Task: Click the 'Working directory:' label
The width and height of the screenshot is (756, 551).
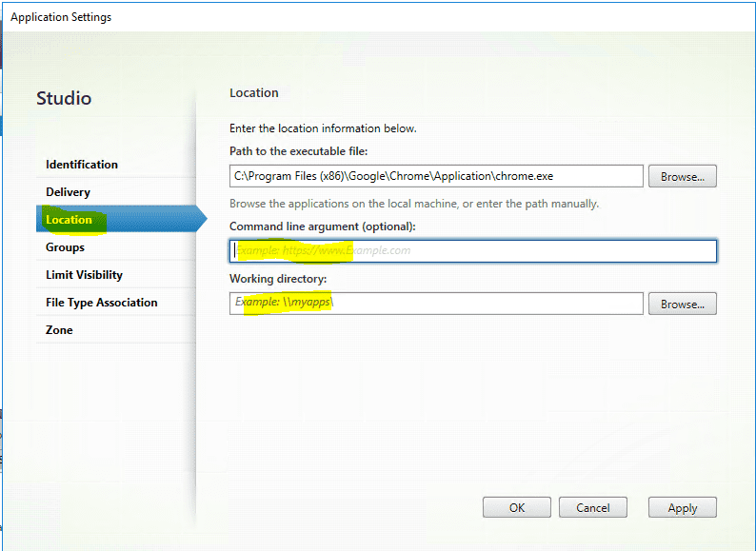Action: 278,279
